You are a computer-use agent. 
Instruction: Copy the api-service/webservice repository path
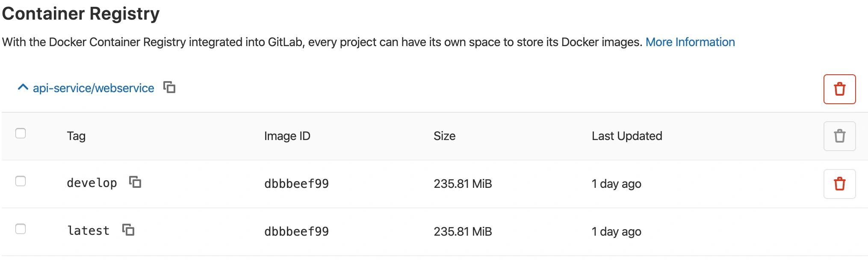169,88
